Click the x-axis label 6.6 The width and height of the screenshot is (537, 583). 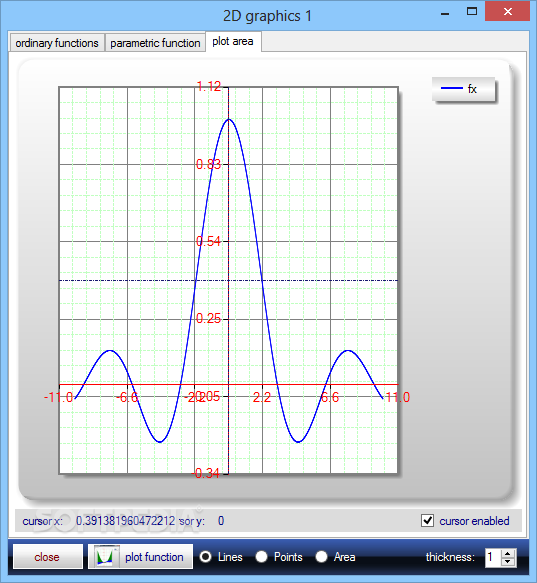(x=330, y=397)
